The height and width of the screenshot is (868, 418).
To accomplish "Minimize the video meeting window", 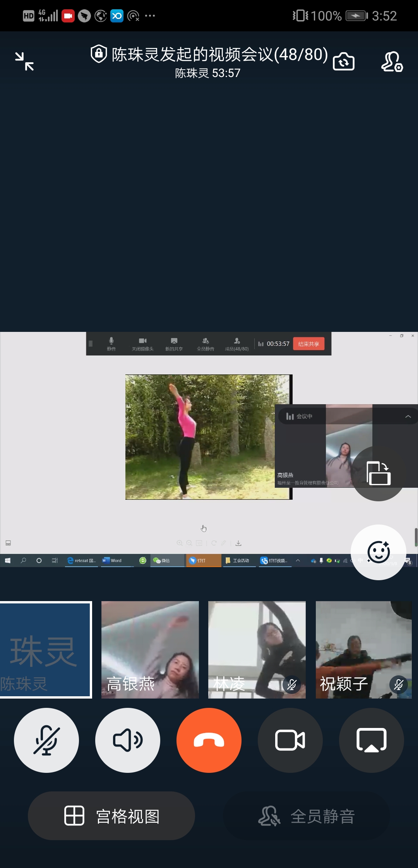I will pos(24,62).
